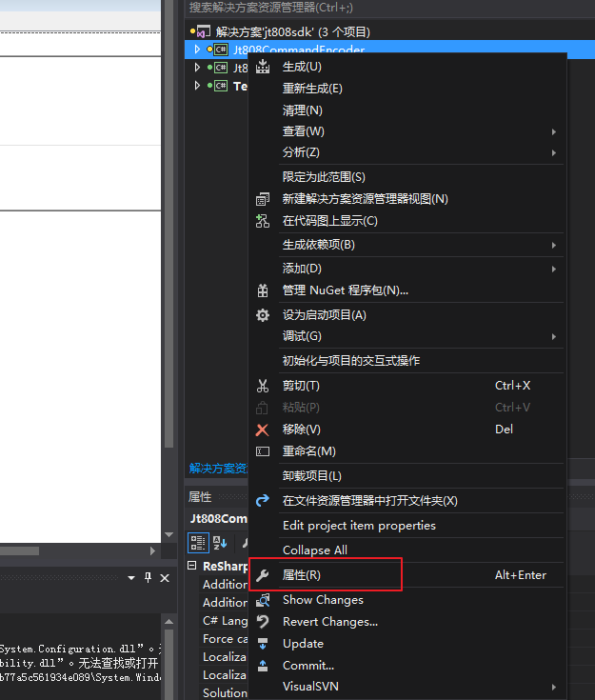Screen dimensions: 595x700
Task: Click the output panel scroll up arrow
Action: click(169, 621)
